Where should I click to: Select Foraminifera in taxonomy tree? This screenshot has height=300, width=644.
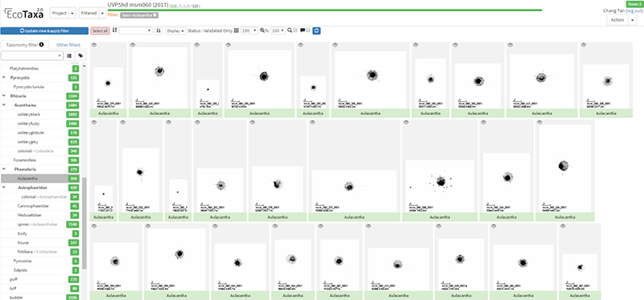[23, 160]
